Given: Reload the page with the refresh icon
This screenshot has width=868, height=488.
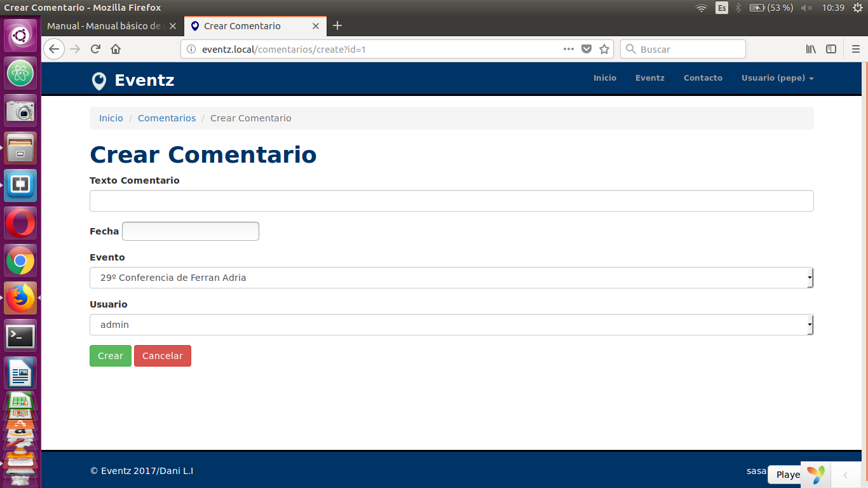Looking at the screenshot, I should click(x=95, y=49).
